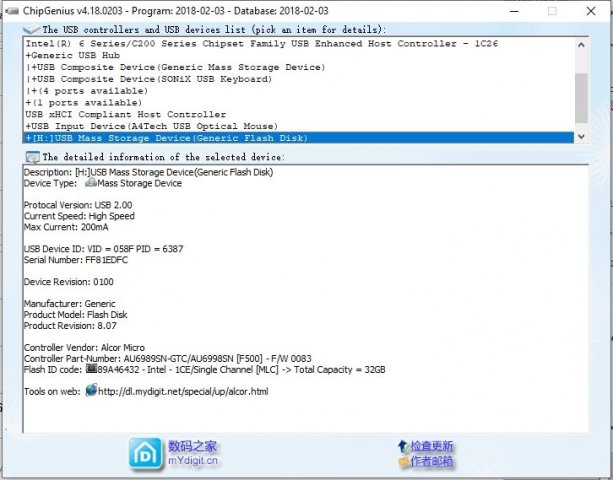
Task: Click the globe icon beside the tools URL
Action: click(91, 390)
